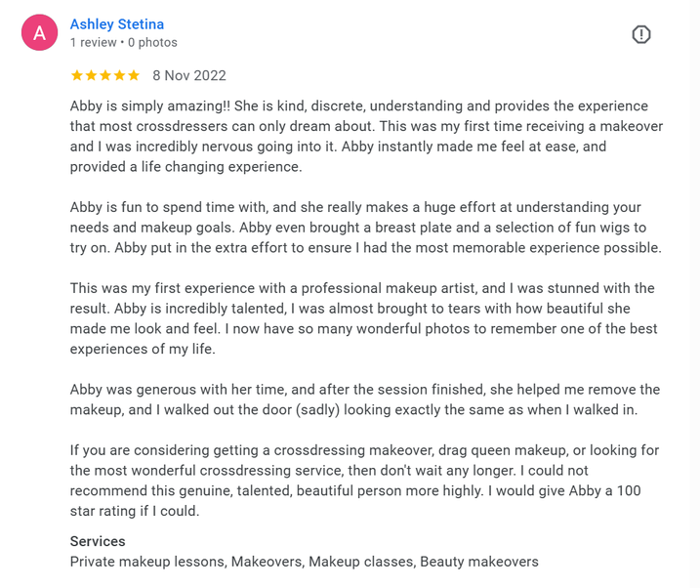Click the pink 'A' reviewer avatar
700x588 pixels.
click(39, 32)
